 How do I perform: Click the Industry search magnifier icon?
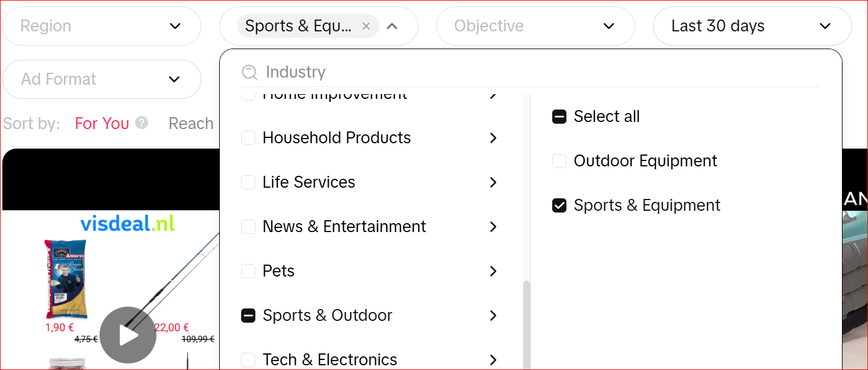tap(249, 72)
